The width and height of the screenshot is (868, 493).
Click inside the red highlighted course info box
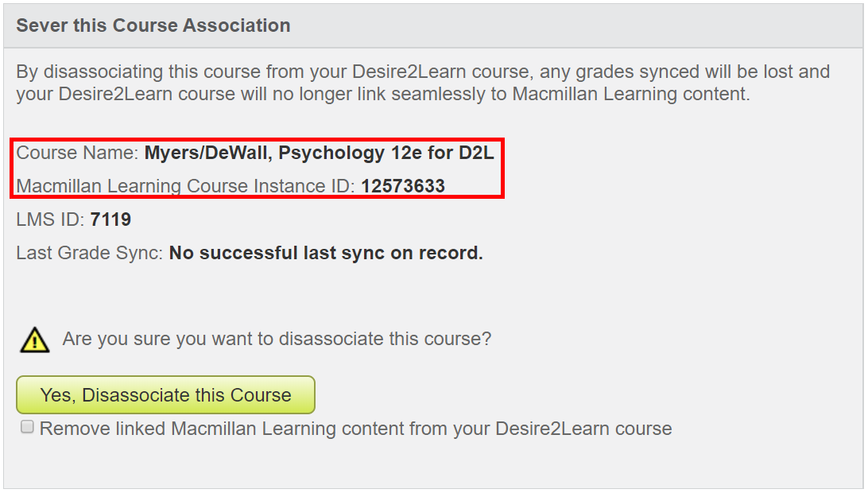pyautogui.click(x=254, y=169)
